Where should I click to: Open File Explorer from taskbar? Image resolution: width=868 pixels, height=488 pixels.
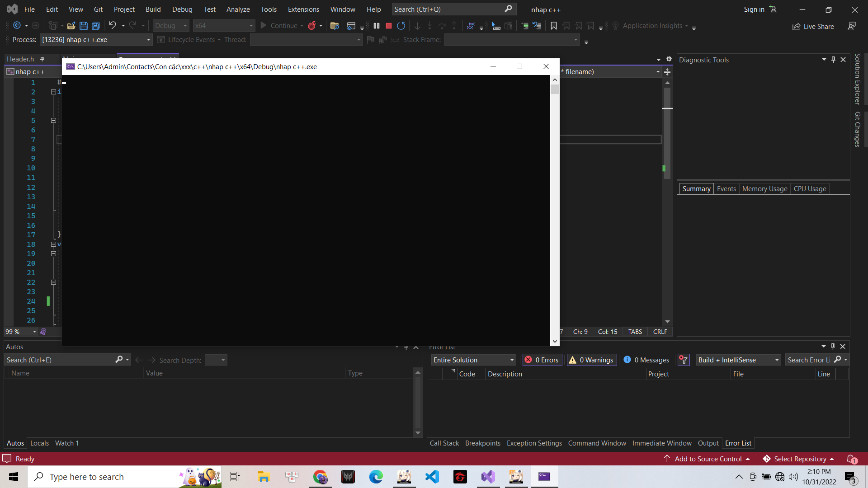point(264,477)
